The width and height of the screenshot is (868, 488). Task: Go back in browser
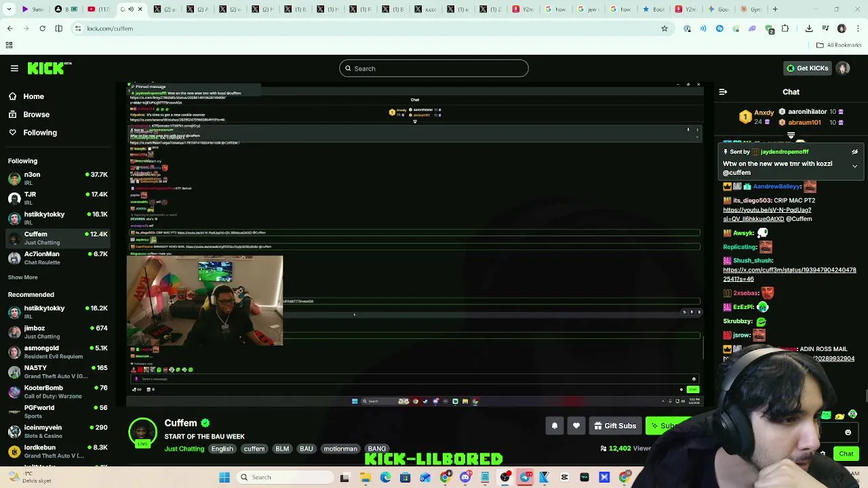pos(9,28)
